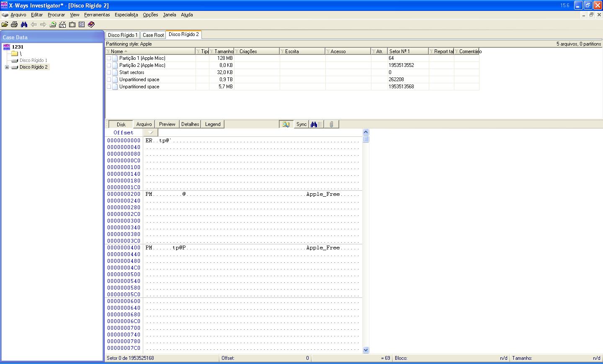Toggle the Sync button
The width and height of the screenshot is (603, 364).
pos(301,124)
